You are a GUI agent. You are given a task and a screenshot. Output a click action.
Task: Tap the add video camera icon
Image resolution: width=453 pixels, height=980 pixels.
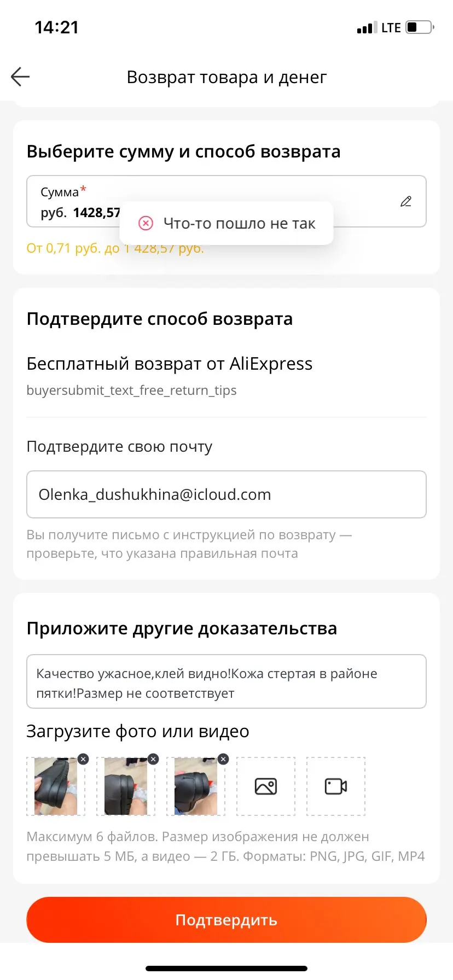(336, 786)
